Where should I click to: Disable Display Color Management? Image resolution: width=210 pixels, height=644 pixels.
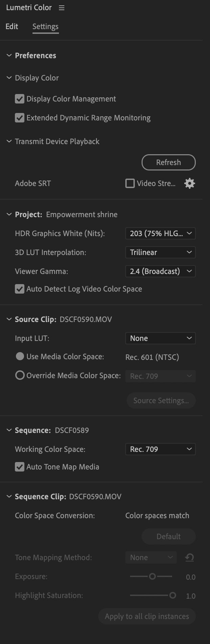pyautogui.click(x=19, y=99)
